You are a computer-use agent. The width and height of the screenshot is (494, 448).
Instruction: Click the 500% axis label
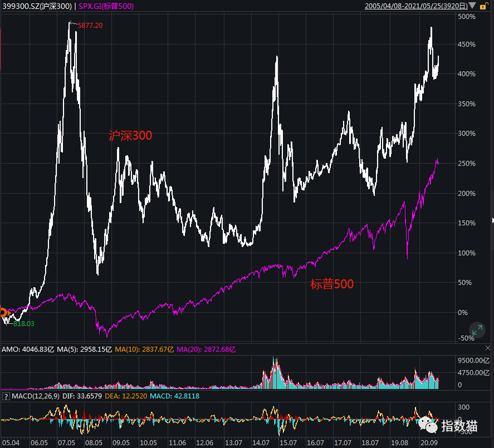tap(466, 17)
